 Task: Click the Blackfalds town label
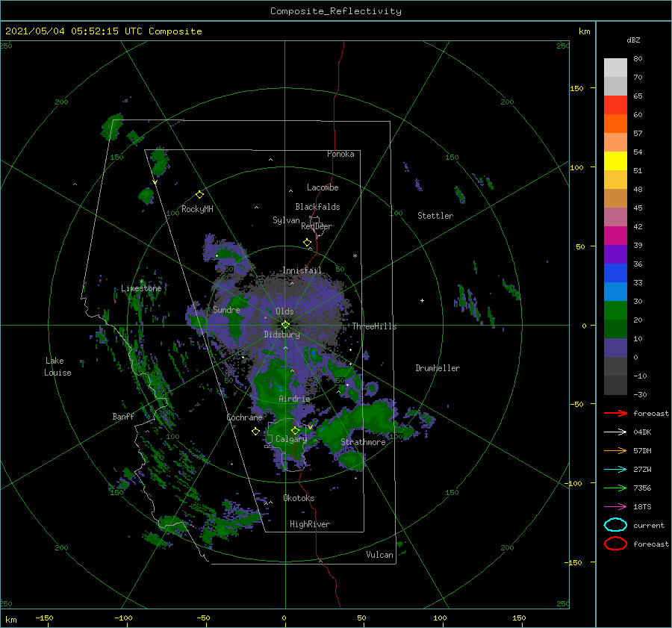[x=317, y=207]
